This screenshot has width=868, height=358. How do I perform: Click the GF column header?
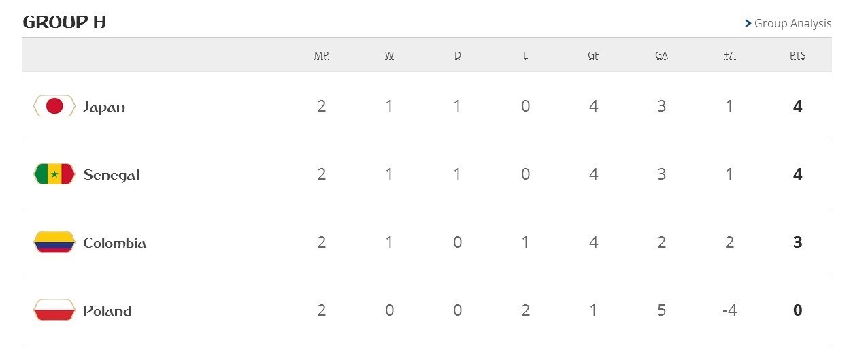pos(593,55)
